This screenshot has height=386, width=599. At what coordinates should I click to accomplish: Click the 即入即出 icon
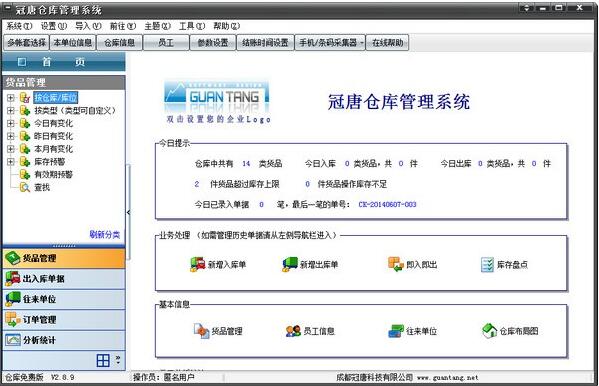[x=396, y=264]
